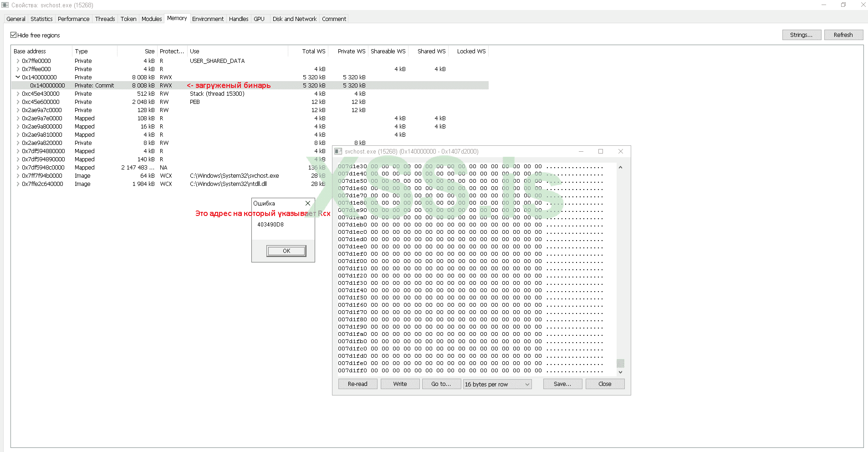The width and height of the screenshot is (868, 452).
Task: Expand the 0x7df594880000 mapped region
Action: [18, 151]
